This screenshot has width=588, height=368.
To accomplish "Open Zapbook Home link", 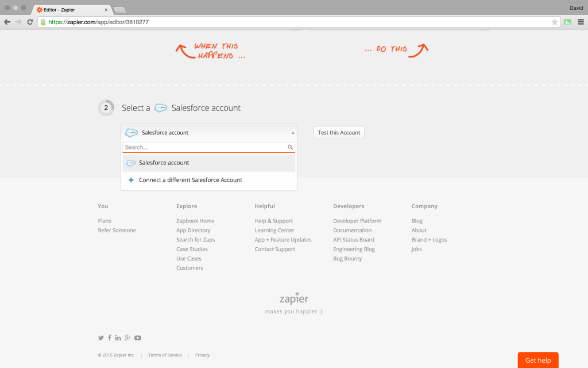I will click(x=195, y=221).
